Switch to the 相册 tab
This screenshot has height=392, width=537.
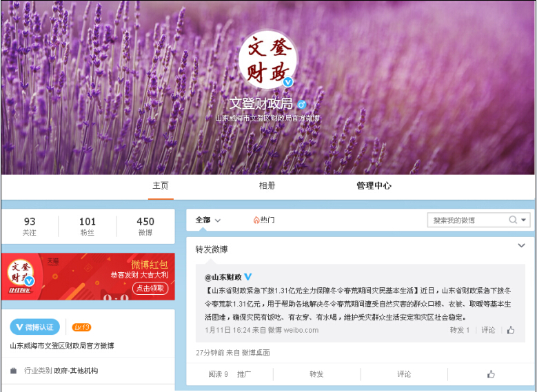pos(267,186)
